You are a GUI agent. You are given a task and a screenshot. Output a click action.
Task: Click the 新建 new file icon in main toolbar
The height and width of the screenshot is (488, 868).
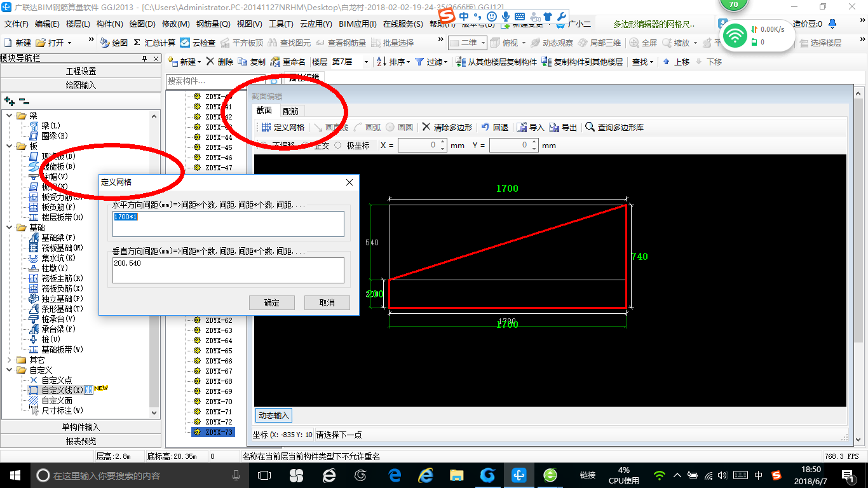coord(8,43)
